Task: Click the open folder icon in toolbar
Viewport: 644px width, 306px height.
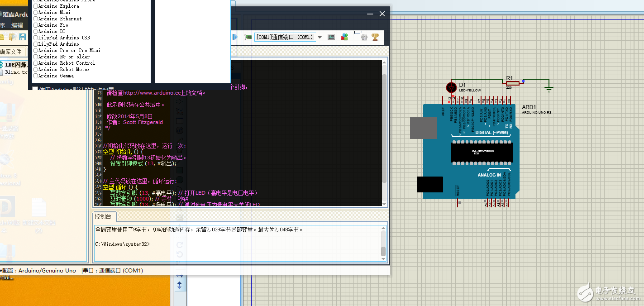Action: coord(2,37)
